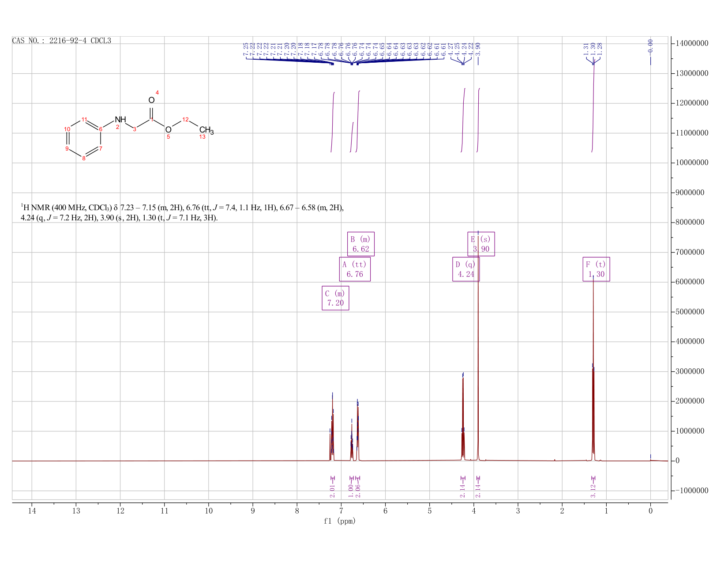Click the multiplet box 'C (m) 7.20'

click(x=335, y=298)
